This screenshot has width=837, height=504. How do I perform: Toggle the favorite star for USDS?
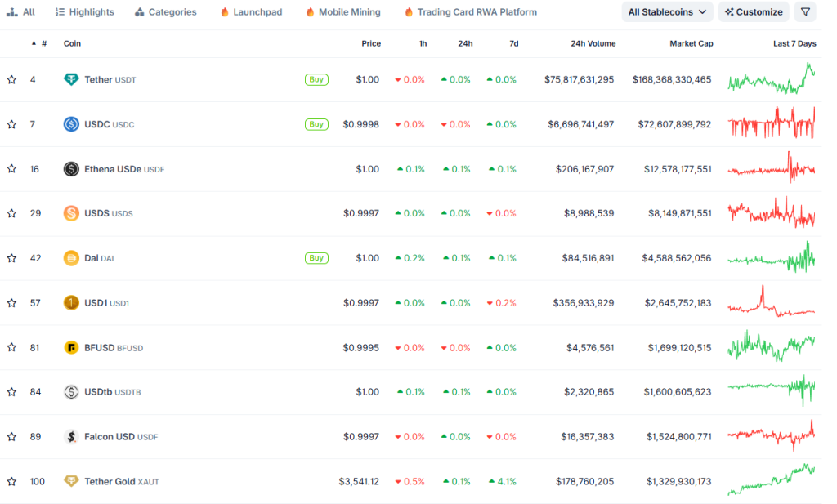[11, 213]
